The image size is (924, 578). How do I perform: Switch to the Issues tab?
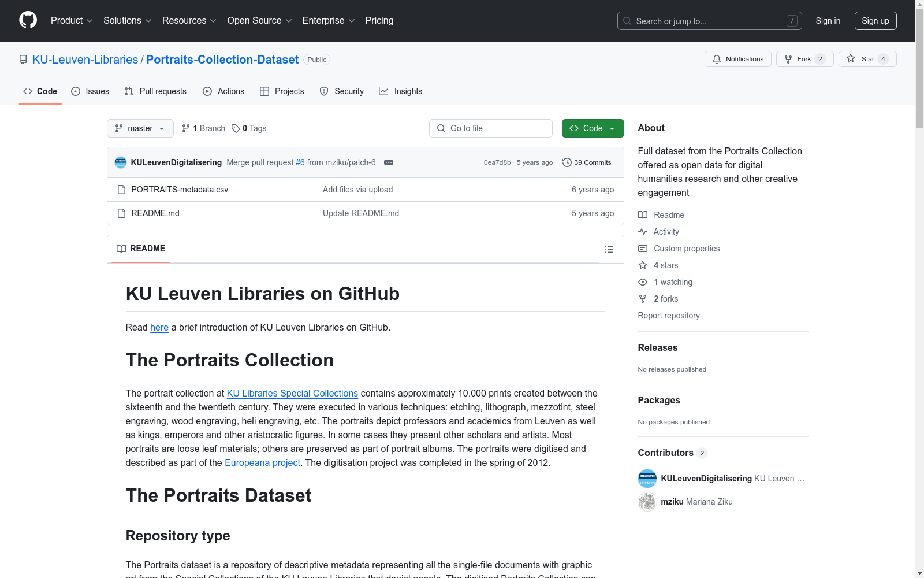point(90,91)
